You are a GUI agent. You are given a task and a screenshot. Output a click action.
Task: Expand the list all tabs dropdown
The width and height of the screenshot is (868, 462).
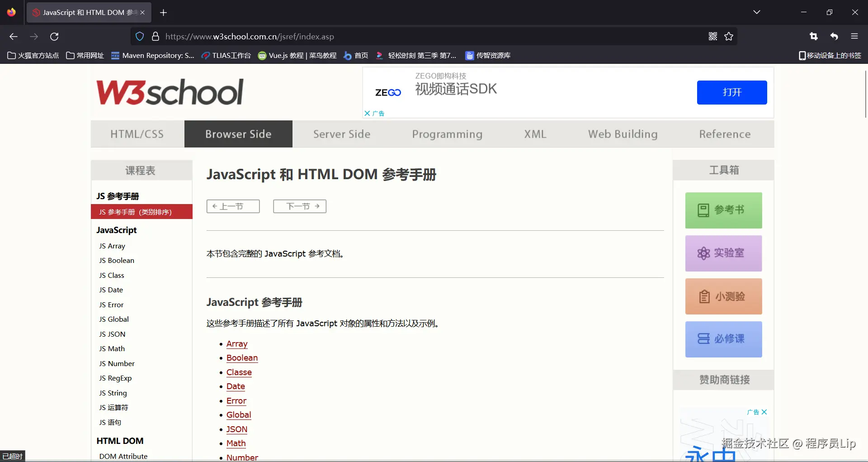point(757,12)
